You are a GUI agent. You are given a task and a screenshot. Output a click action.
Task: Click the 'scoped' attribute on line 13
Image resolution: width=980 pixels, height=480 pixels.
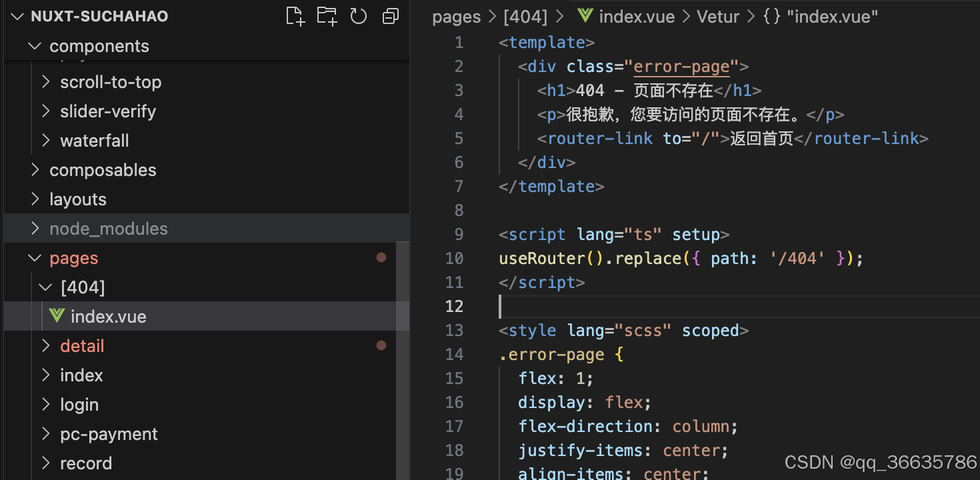tap(711, 330)
